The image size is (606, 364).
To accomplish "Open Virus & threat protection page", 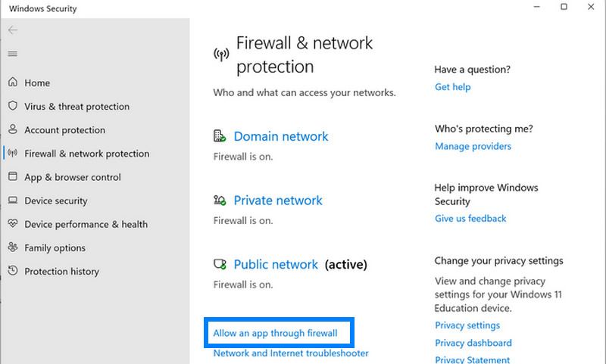I will (77, 107).
